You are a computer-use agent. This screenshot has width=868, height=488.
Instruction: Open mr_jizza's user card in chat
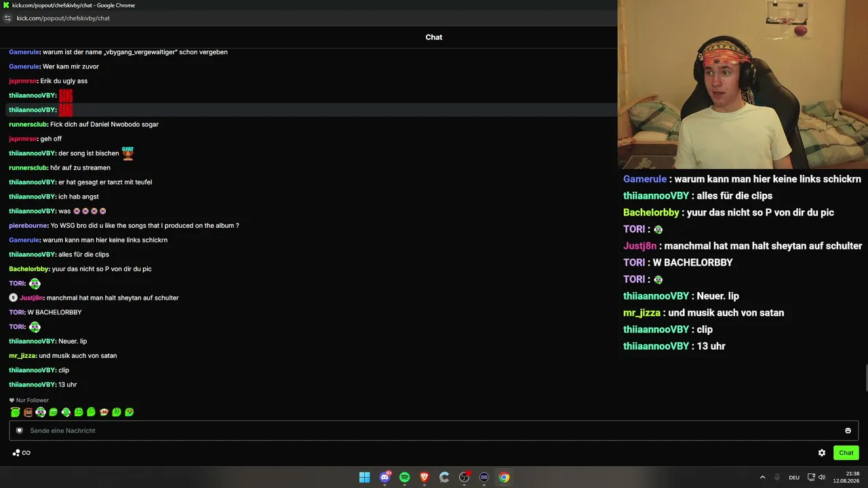coord(22,356)
